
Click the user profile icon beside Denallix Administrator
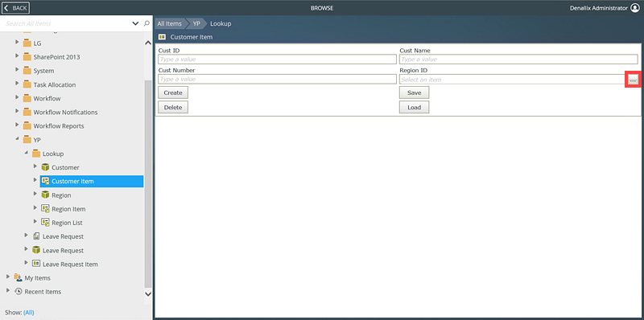[635, 8]
